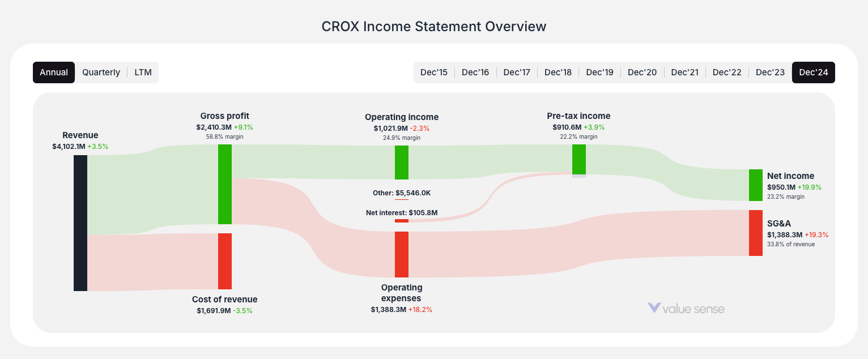Select the Dec'23 year tab

(771, 72)
